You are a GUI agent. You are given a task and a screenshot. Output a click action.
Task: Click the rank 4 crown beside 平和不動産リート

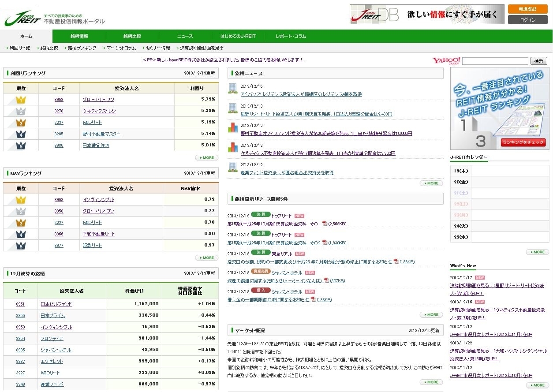tap(21, 234)
